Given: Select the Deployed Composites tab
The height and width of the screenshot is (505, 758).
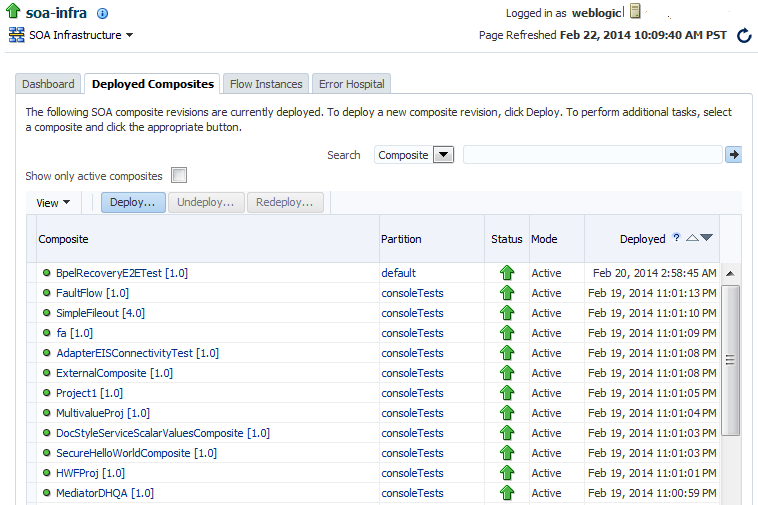Looking at the screenshot, I should pos(153,84).
